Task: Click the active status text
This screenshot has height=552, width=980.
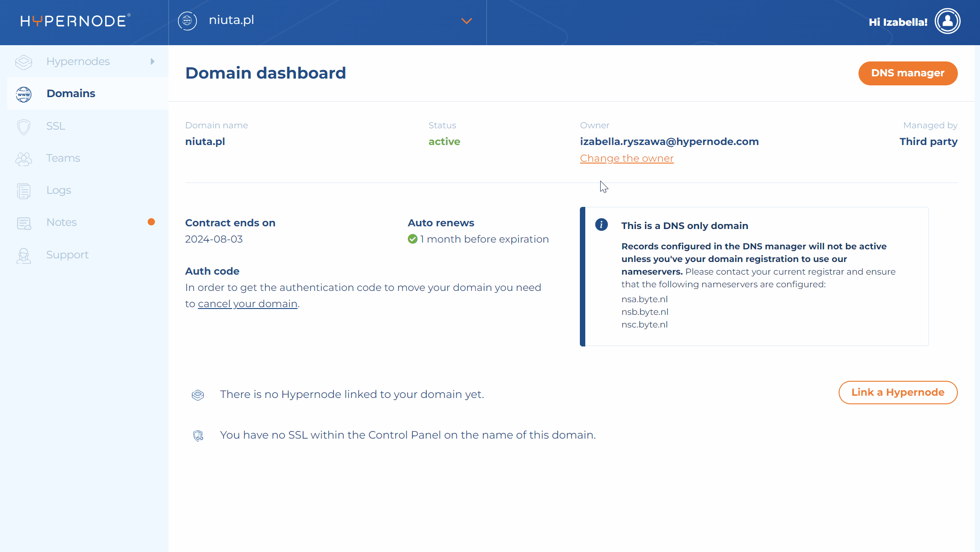Action: pyautogui.click(x=444, y=142)
